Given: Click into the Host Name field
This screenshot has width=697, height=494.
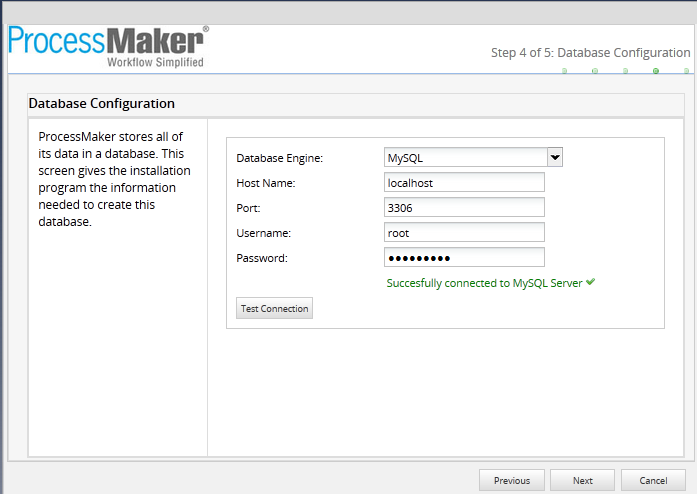Looking at the screenshot, I should point(464,183).
